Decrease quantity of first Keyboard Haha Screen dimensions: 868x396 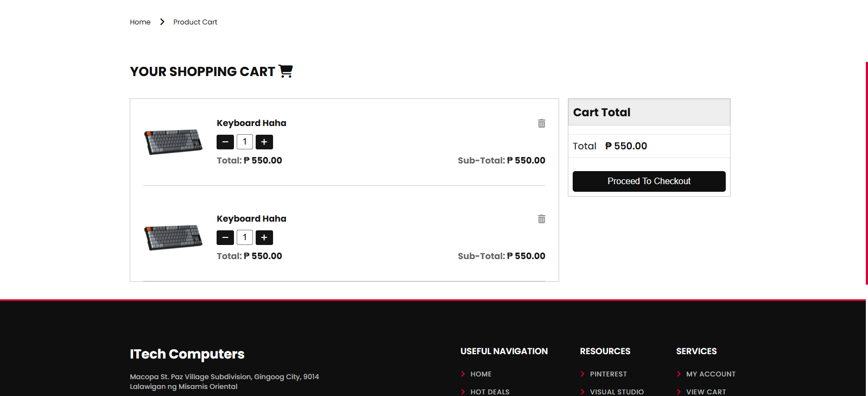tap(225, 142)
